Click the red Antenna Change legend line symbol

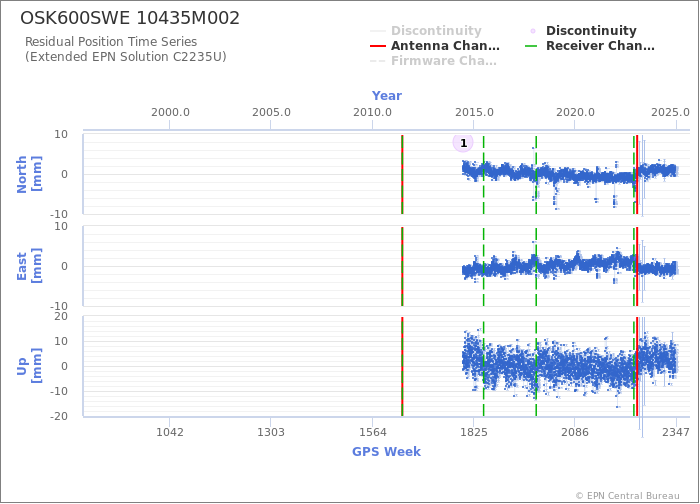378,46
